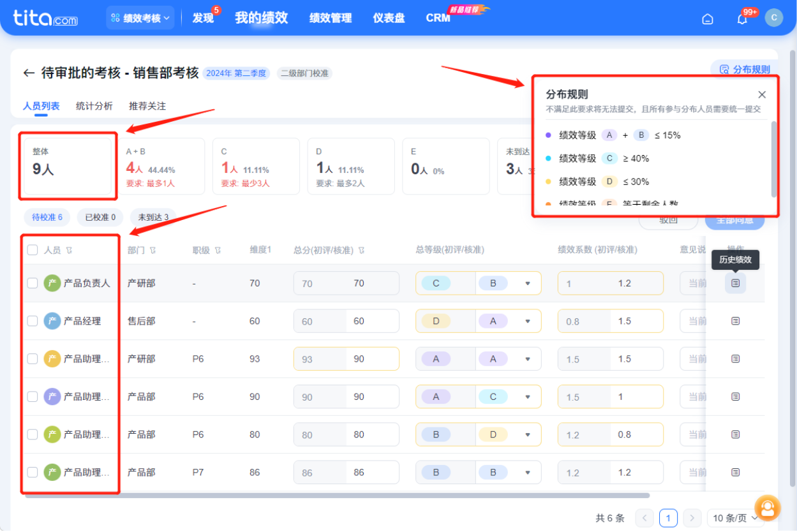797x532 pixels.
Task: Open the 绩效考核 module dropdown
Action: coord(140,17)
